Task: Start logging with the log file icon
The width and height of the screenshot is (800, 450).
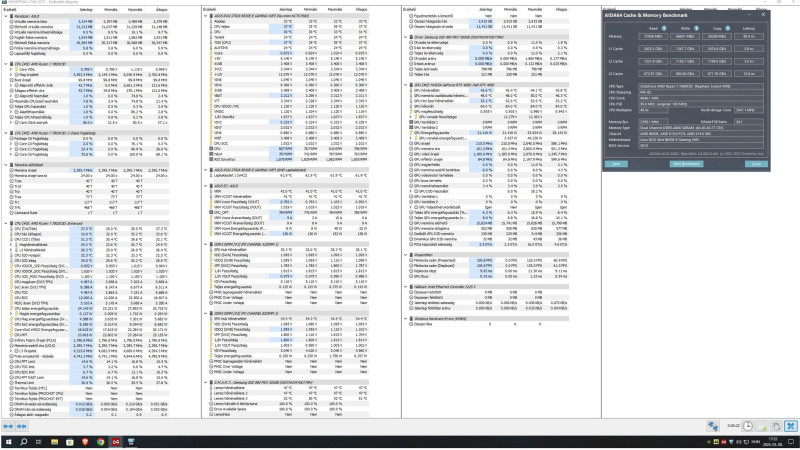Action: point(762,426)
